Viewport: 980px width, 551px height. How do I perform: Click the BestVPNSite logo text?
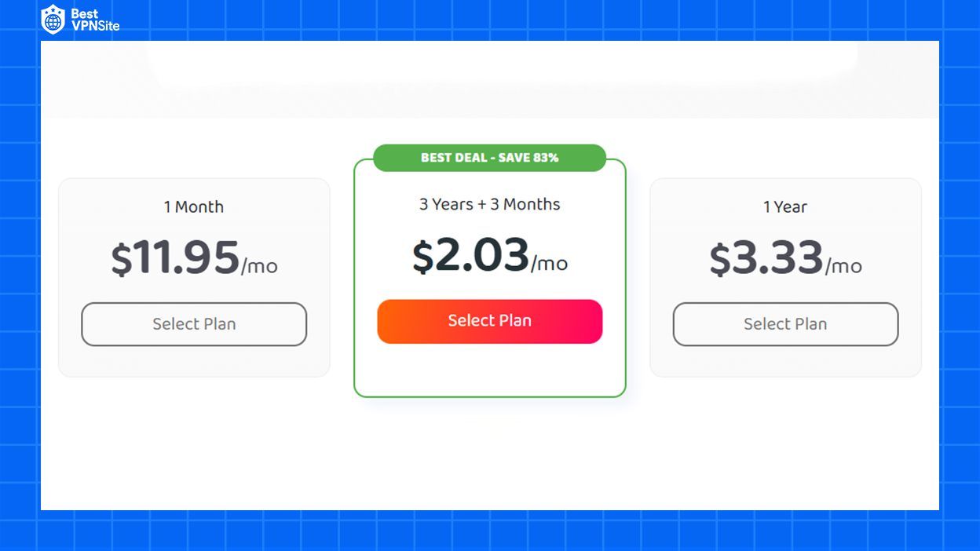94,20
